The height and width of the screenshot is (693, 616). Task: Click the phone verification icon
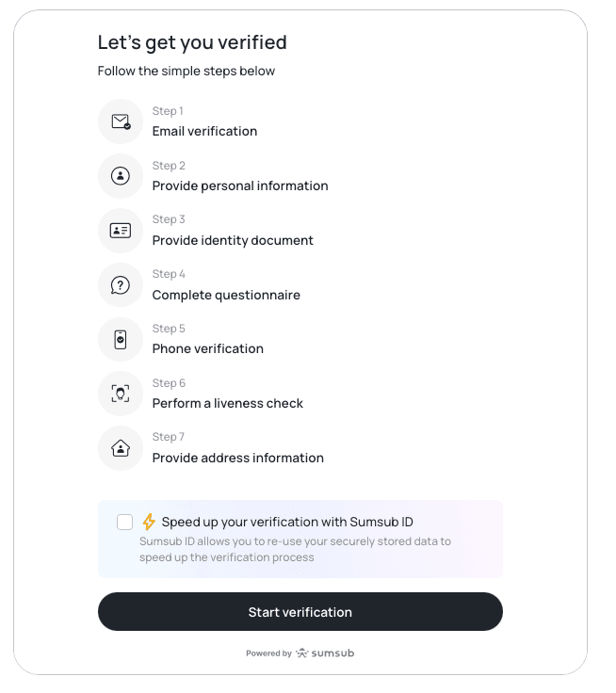[121, 339]
